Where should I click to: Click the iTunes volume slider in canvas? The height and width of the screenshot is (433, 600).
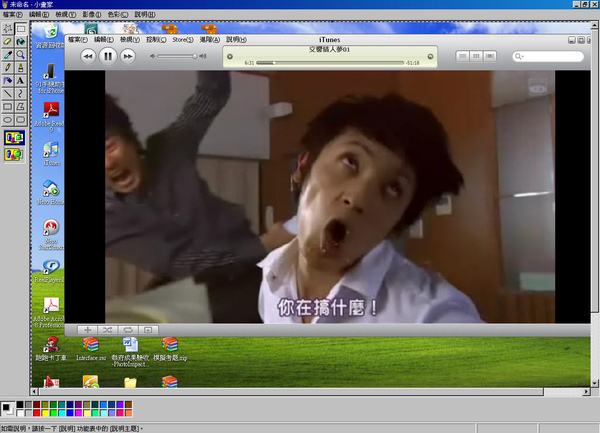click(x=177, y=56)
